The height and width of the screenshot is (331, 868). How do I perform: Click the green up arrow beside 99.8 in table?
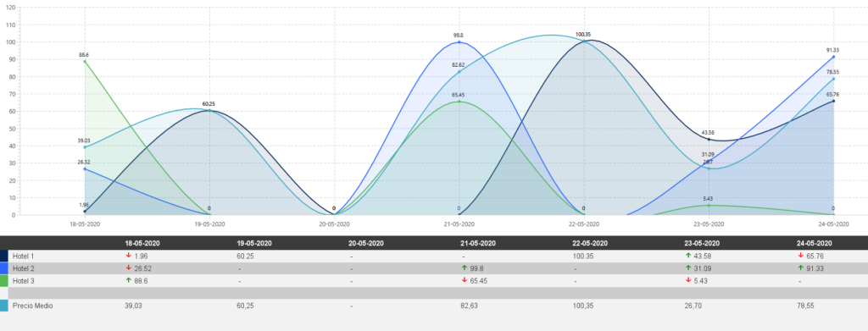[464, 268]
